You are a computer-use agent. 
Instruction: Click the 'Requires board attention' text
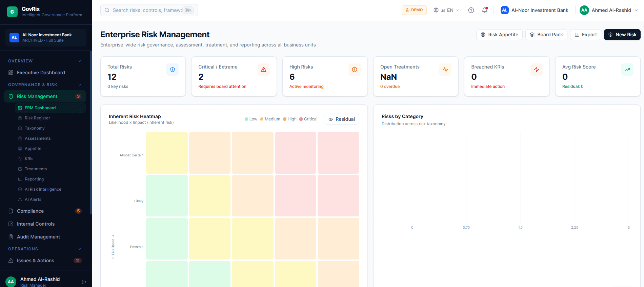[x=222, y=87]
